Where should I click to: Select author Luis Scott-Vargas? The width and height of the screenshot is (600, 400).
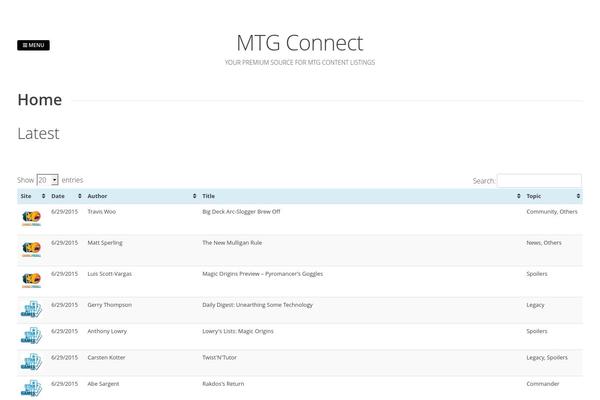pos(109,274)
